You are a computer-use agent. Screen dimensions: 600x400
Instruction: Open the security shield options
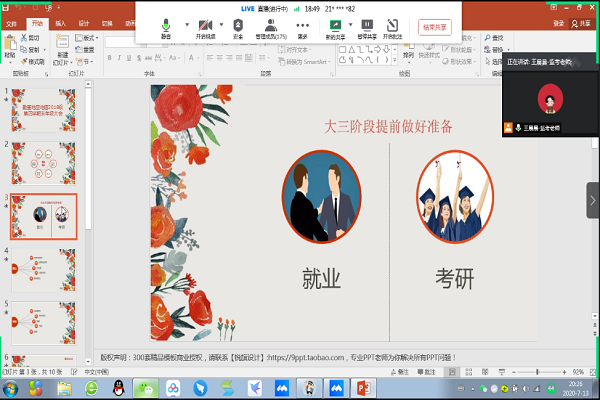pyautogui.click(x=238, y=25)
